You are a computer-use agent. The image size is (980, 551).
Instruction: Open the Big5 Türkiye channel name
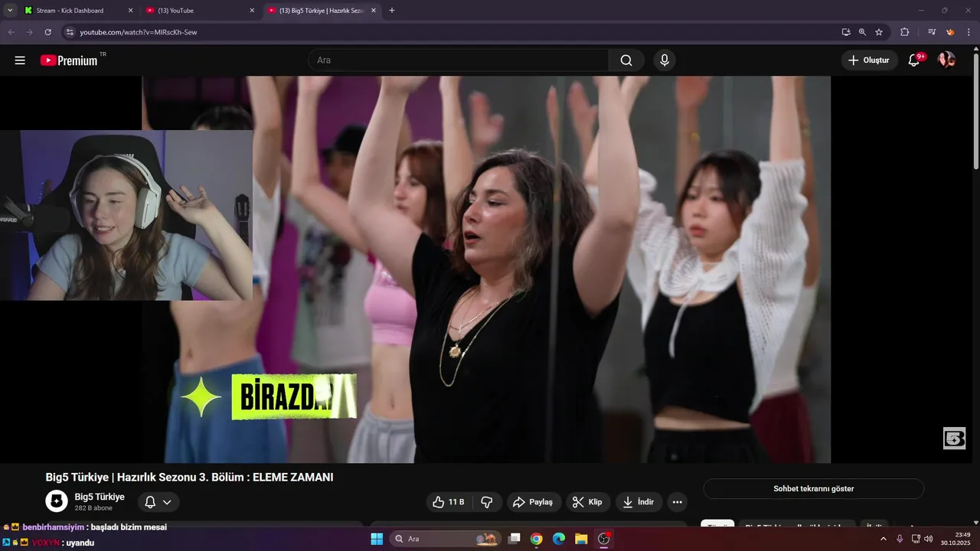[100, 497]
